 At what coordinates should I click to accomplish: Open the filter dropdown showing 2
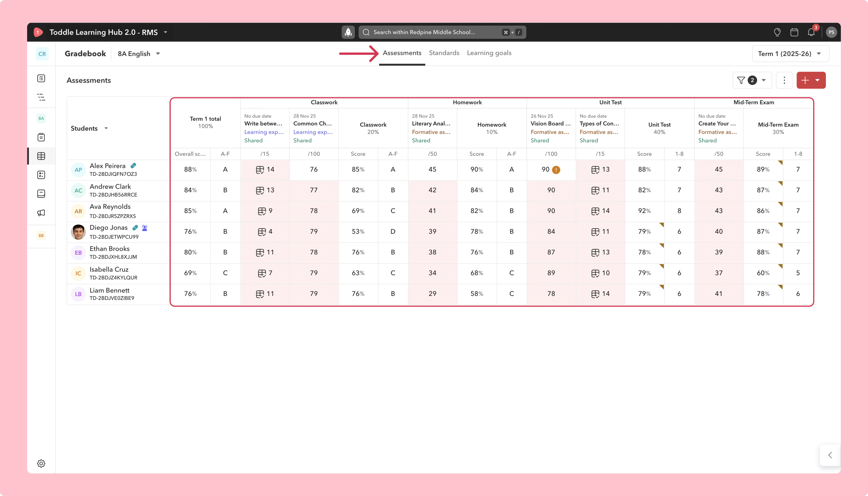(x=752, y=80)
